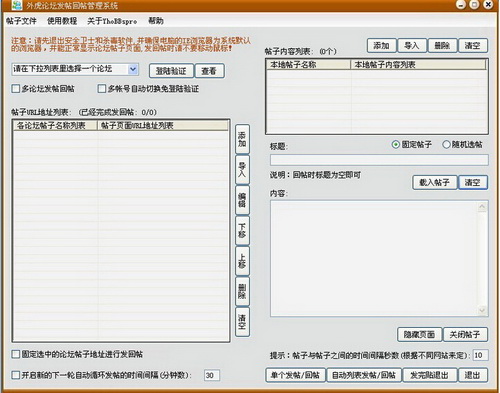Click the 单个发帖/回帖 button
Viewport: 500px width, 393px height.
click(x=296, y=375)
